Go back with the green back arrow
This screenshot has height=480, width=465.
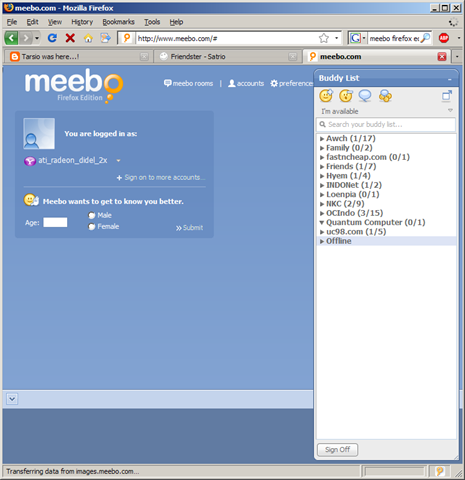11,38
